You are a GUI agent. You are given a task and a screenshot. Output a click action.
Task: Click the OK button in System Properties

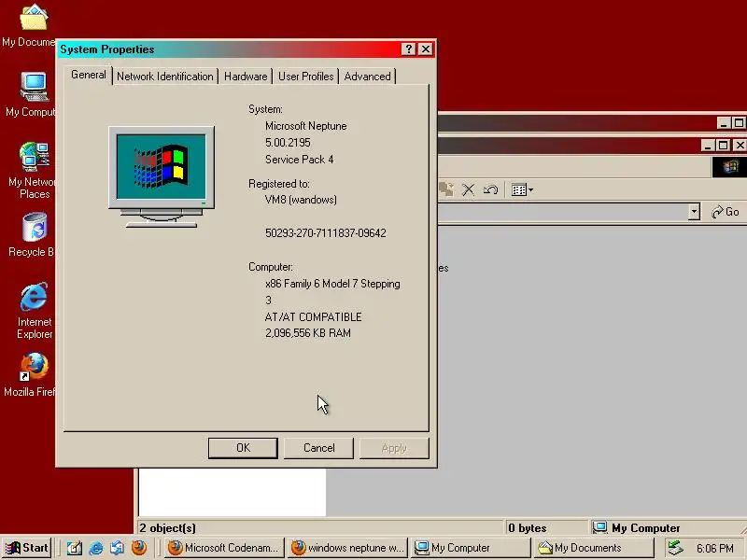[x=243, y=448]
